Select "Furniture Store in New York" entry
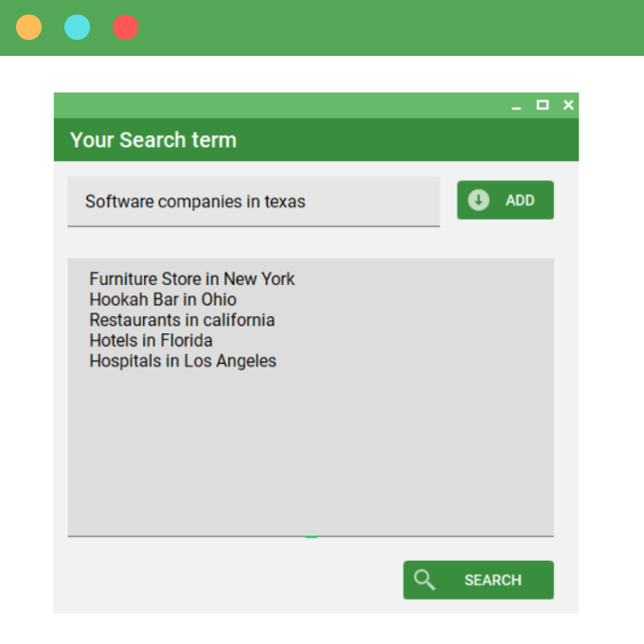The height and width of the screenshot is (644, 644). (192, 278)
